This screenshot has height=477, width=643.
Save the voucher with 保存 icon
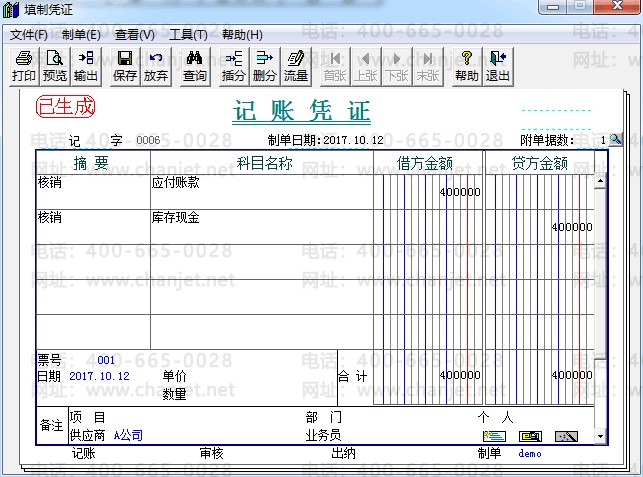tap(125, 66)
